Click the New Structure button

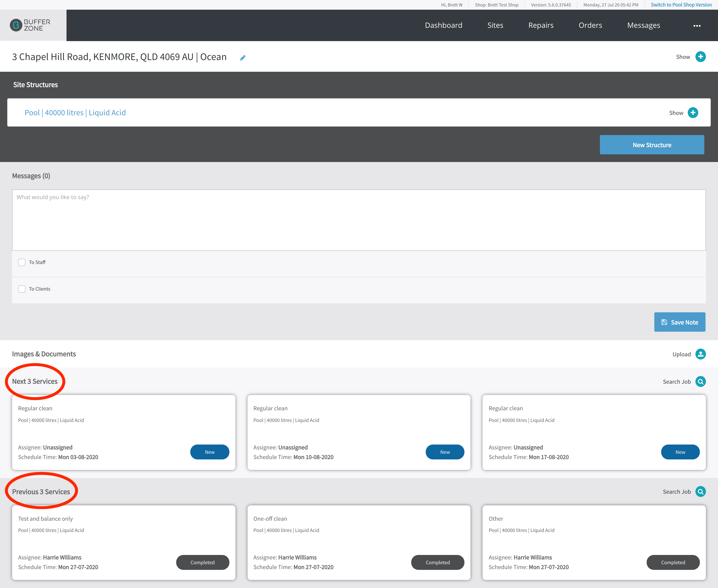click(652, 145)
